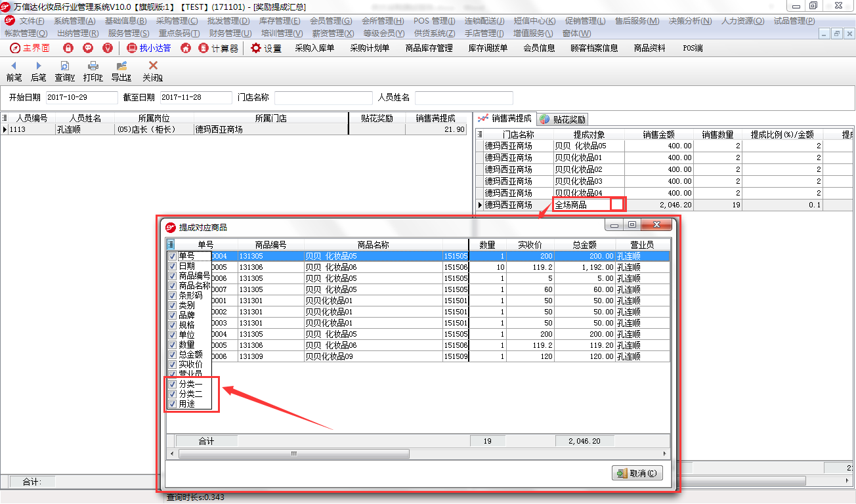Image resolution: width=856 pixels, height=504 pixels.
Task: Open the 会员管理 menu
Action: click(331, 21)
